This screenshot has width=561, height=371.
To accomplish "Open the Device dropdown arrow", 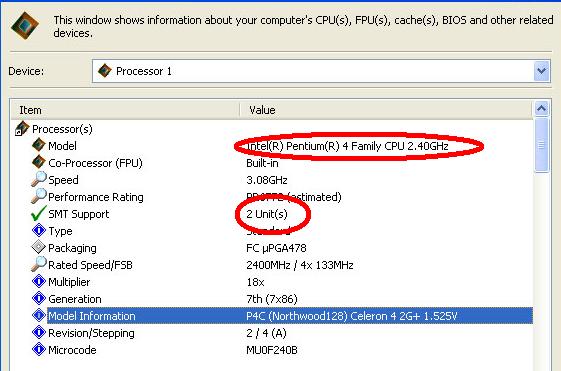I will [542, 71].
